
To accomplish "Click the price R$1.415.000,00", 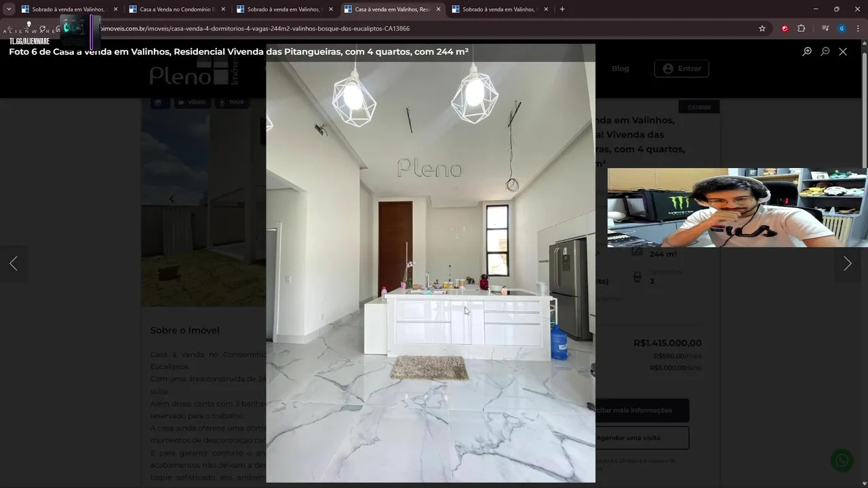I will pyautogui.click(x=667, y=343).
